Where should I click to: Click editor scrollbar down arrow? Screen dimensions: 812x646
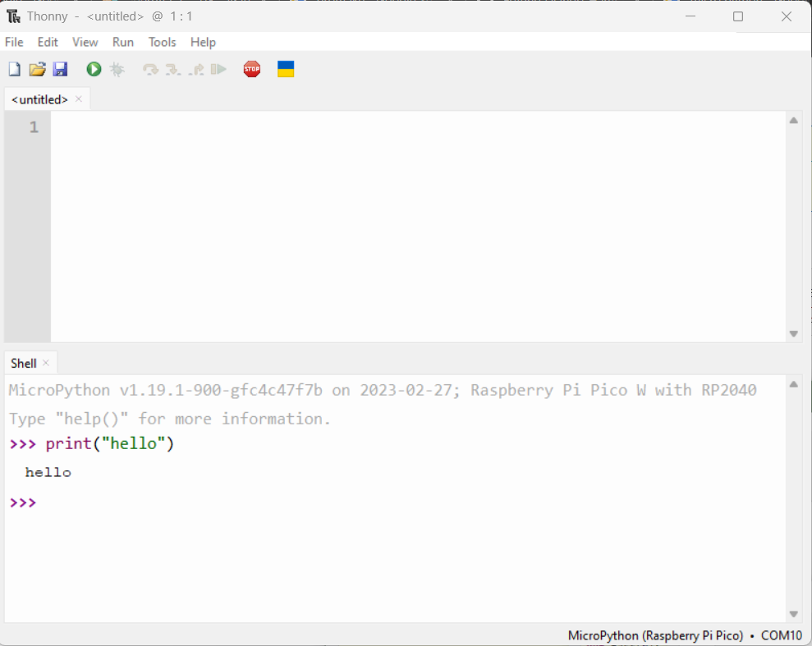[x=793, y=334]
